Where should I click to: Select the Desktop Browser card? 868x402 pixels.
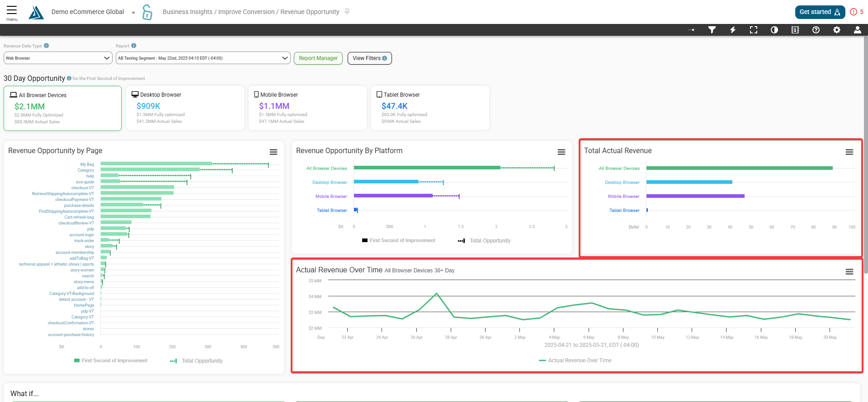tap(185, 108)
